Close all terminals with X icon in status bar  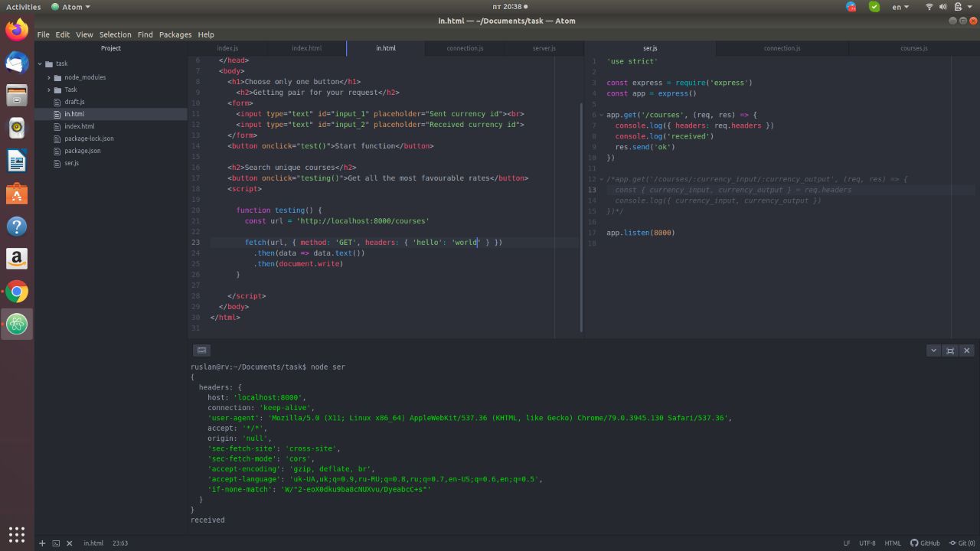coord(69,543)
